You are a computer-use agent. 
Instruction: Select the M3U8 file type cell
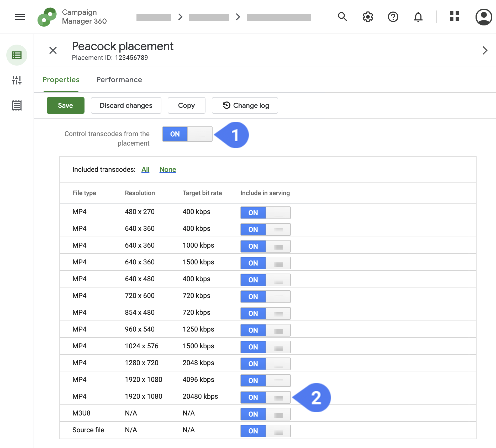(x=81, y=413)
